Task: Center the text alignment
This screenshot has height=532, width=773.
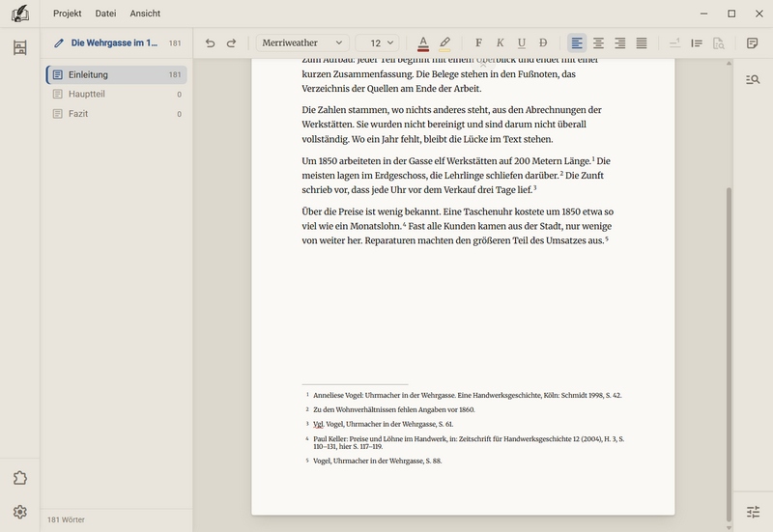Action: pos(598,42)
